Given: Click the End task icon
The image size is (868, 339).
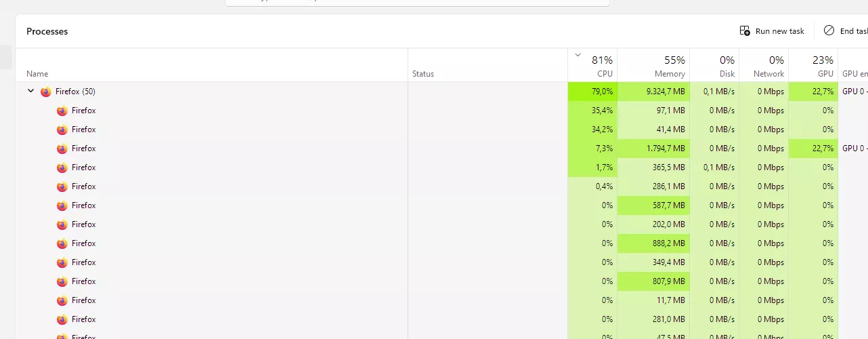Looking at the screenshot, I should pyautogui.click(x=829, y=31).
